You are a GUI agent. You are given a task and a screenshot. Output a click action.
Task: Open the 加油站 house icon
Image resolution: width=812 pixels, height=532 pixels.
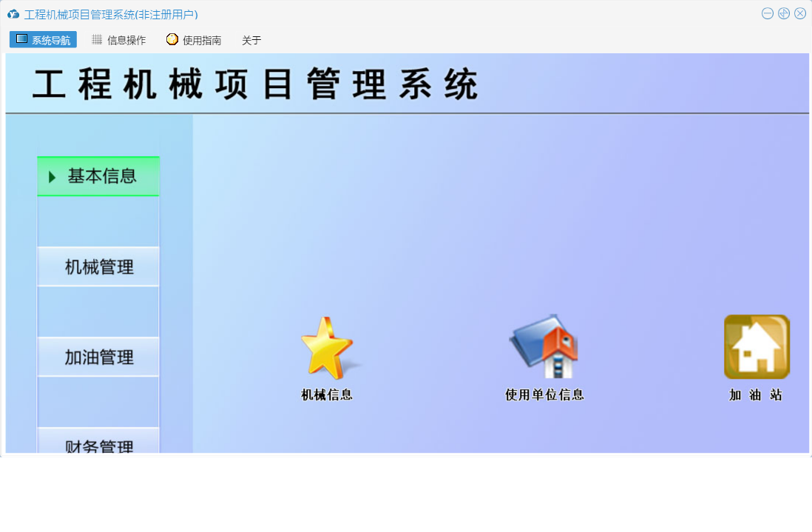point(757,346)
